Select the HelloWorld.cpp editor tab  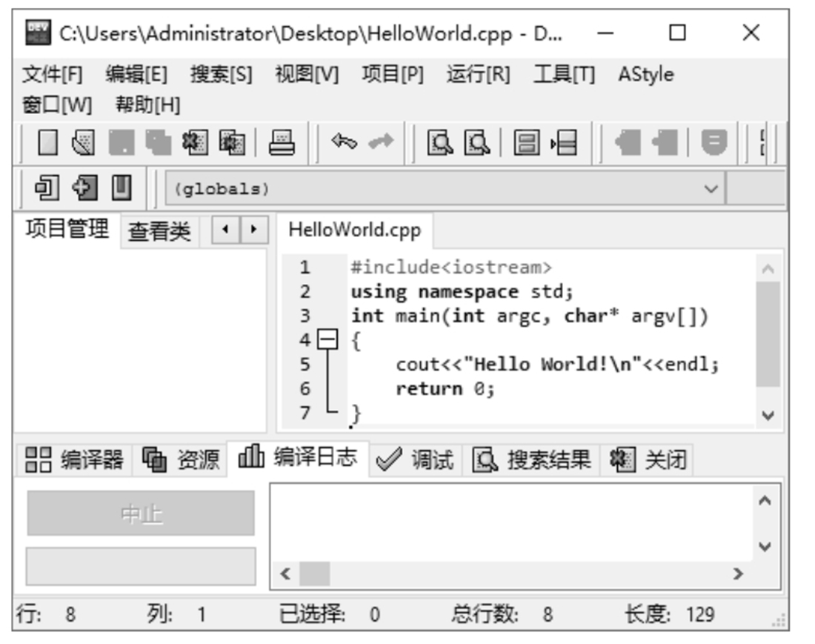[x=354, y=230]
